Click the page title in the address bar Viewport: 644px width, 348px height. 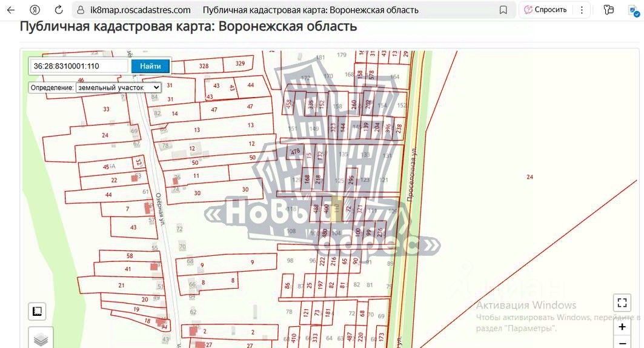tap(311, 10)
